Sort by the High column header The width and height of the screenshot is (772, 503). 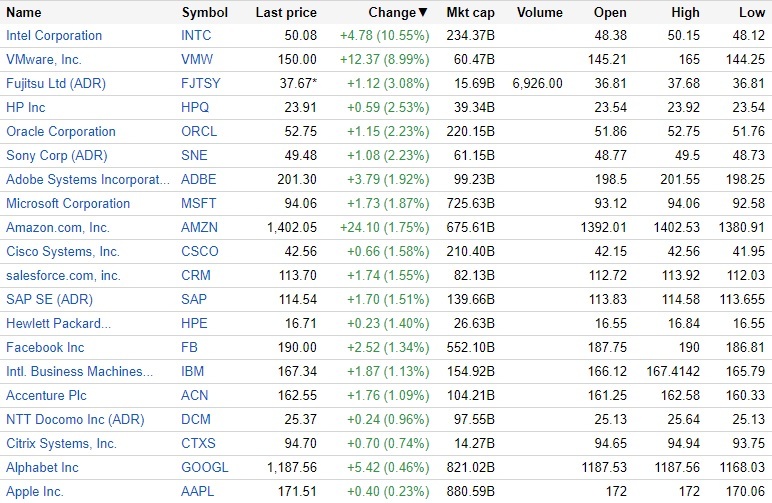pyautogui.click(x=685, y=13)
